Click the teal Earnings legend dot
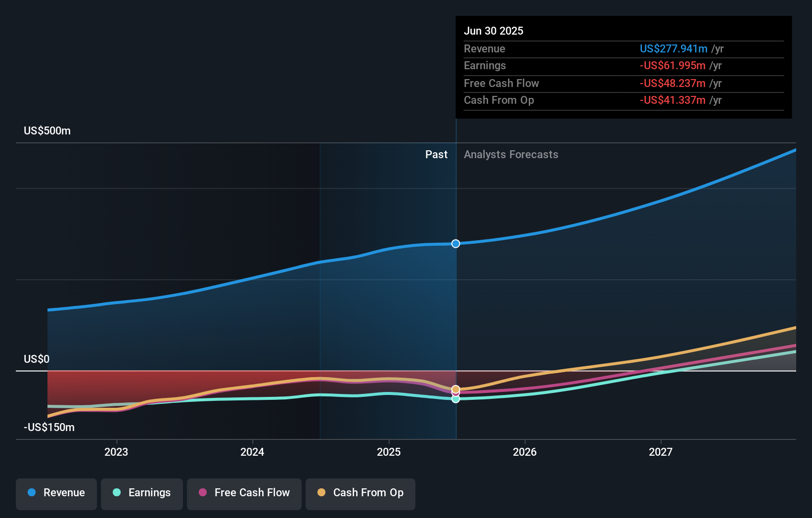 pos(116,493)
